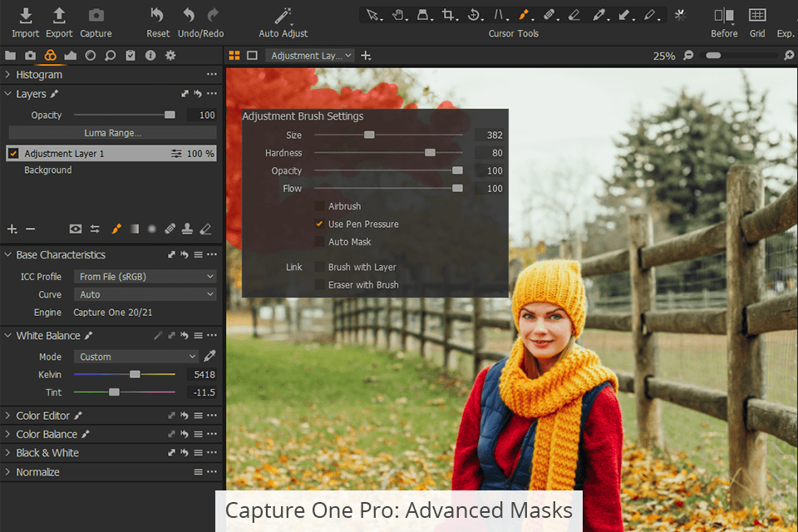Screen dimensions: 798x532
Task: Select the Crop cursor tool
Action: (449, 15)
